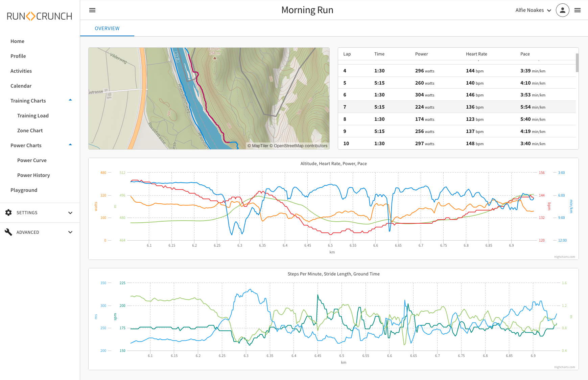This screenshot has height=380, width=588.
Task: Open Activities in the sidebar
Action: [21, 71]
